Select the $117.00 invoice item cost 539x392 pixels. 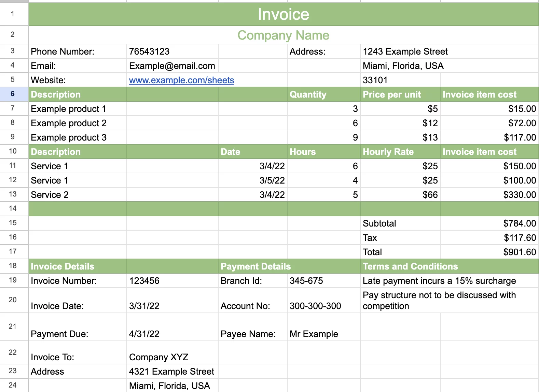[x=520, y=137]
